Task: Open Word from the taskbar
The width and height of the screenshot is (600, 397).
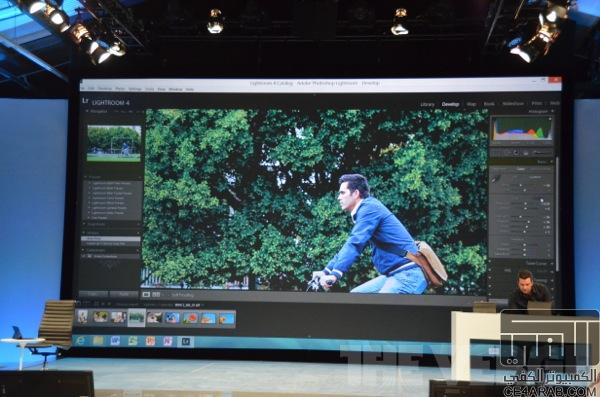Action: click(115, 341)
